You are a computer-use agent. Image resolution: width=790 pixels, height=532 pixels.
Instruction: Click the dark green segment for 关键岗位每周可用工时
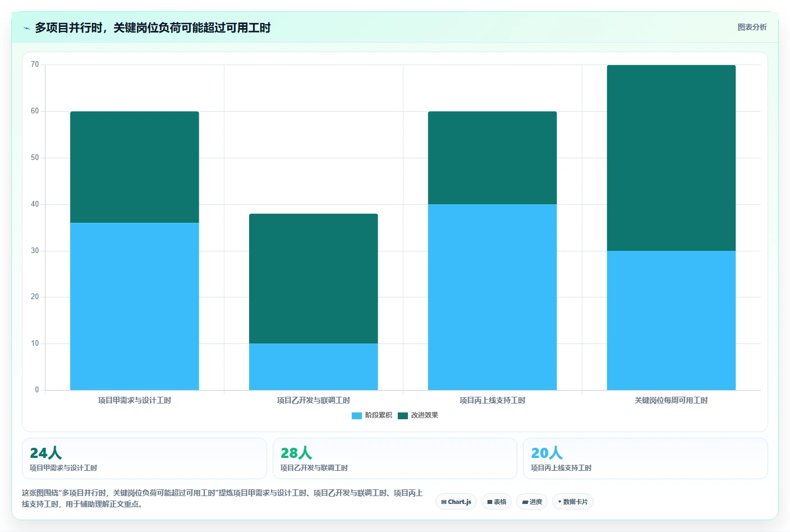(672, 158)
